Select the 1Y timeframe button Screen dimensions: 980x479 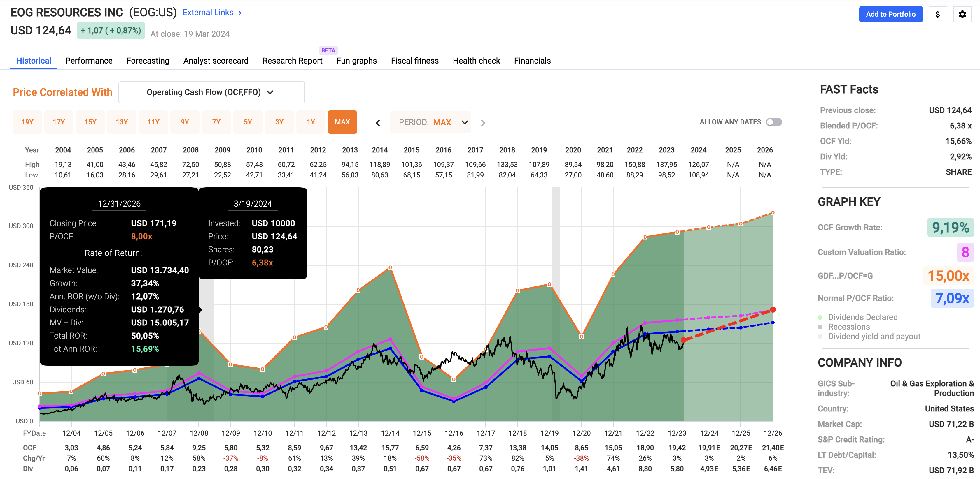(311, 122)
